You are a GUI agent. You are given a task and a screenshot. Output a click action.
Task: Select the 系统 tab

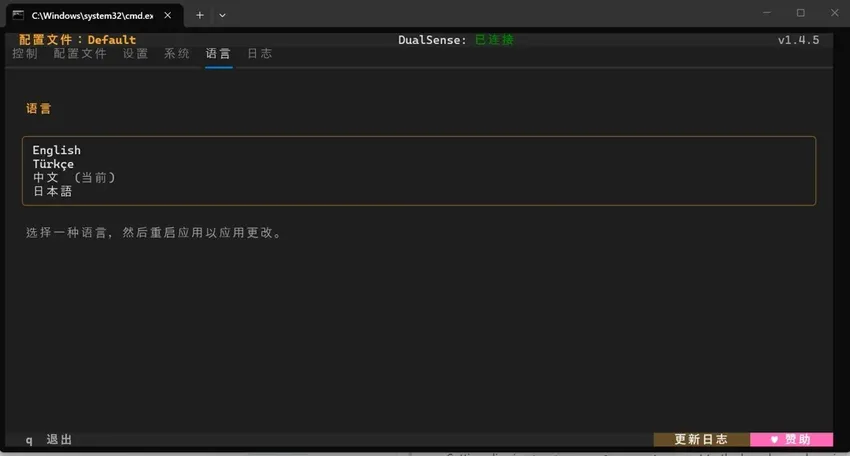point(177,54)
